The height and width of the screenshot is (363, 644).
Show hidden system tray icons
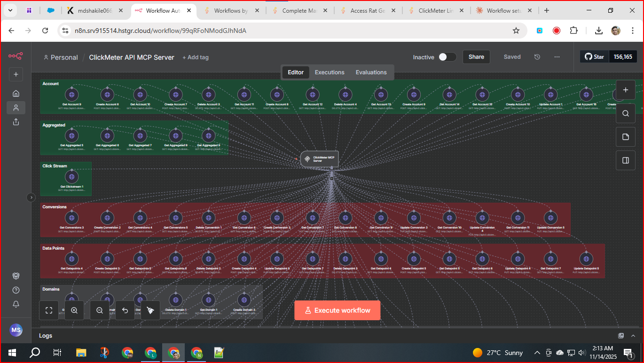(537, 353)
